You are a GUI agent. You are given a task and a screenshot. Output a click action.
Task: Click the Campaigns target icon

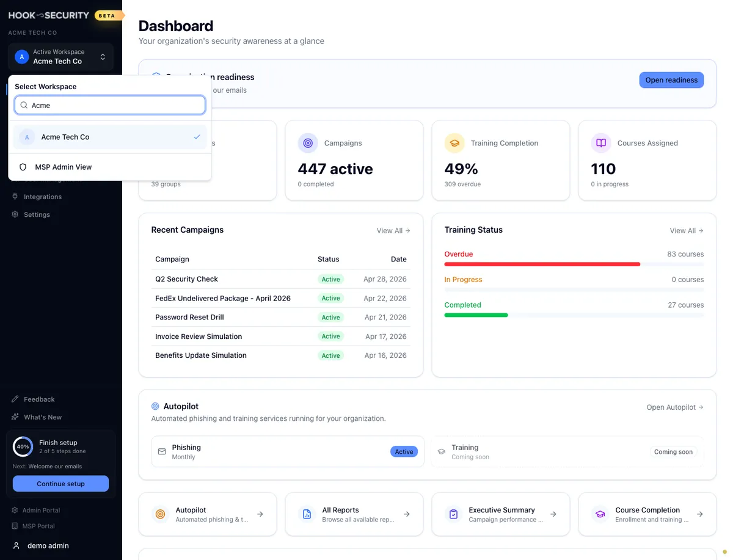coord(308,143)
